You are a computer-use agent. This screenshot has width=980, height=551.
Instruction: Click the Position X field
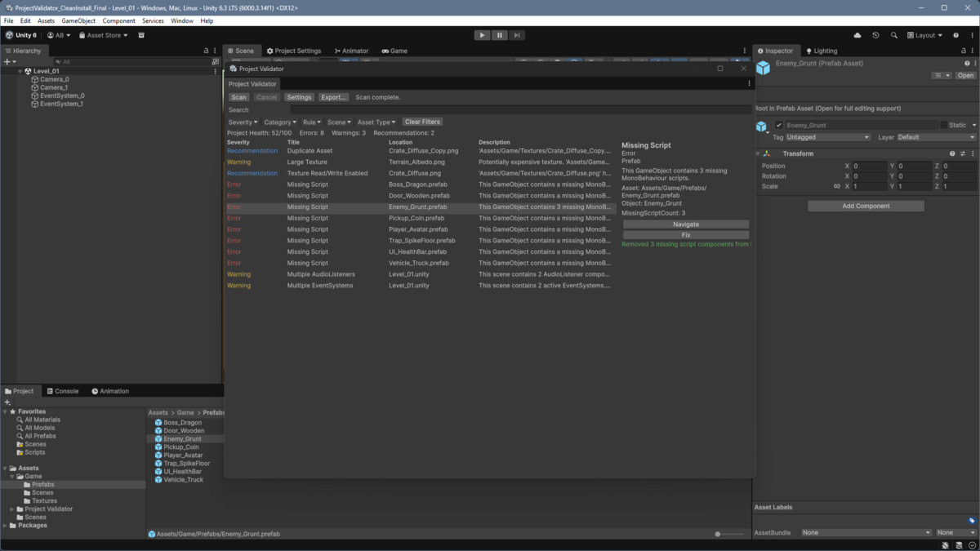click(x=870, y=166)
